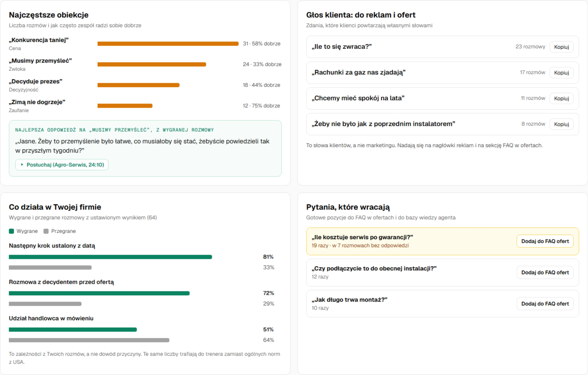This screenshot has height=375, width=588.
Task: Select the „Konkurencja taniej” objection bar
Action: (168, 44)
